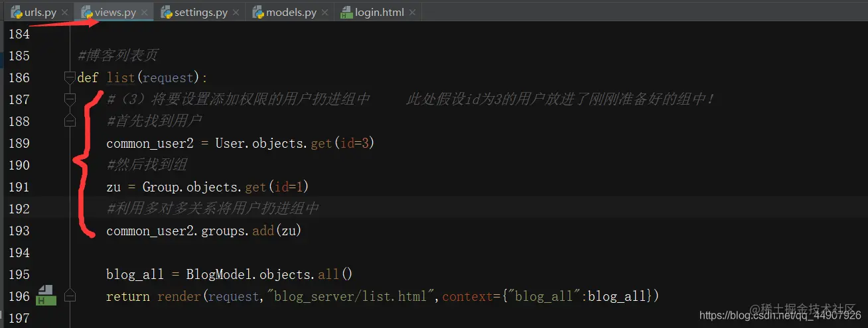The width and height of the screenshot is (868, 328).
Task: Click the Python file icon on views.py tab
Action: (x=86, y=11)
